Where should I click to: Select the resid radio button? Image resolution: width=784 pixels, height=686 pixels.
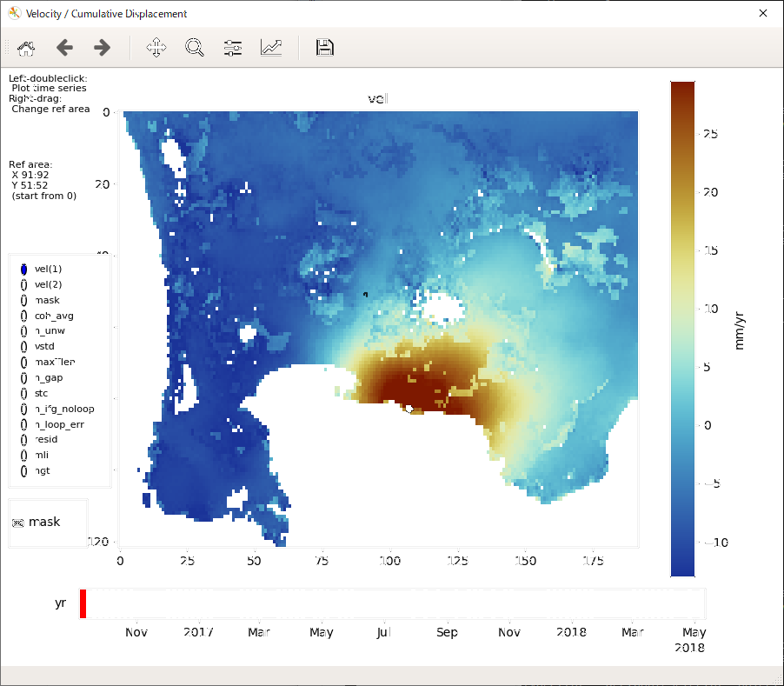click(24, 440)
